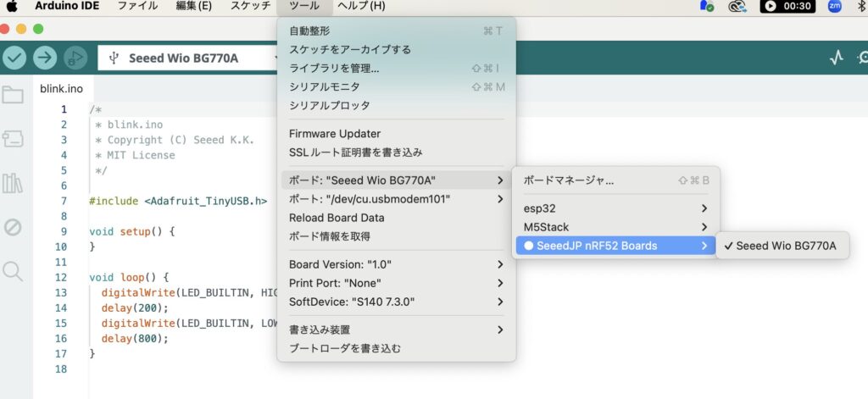The width and height of the screenshot is (868, 399).
Task: Open シリアルモニタ from the menu
Action: coord(397,87)
